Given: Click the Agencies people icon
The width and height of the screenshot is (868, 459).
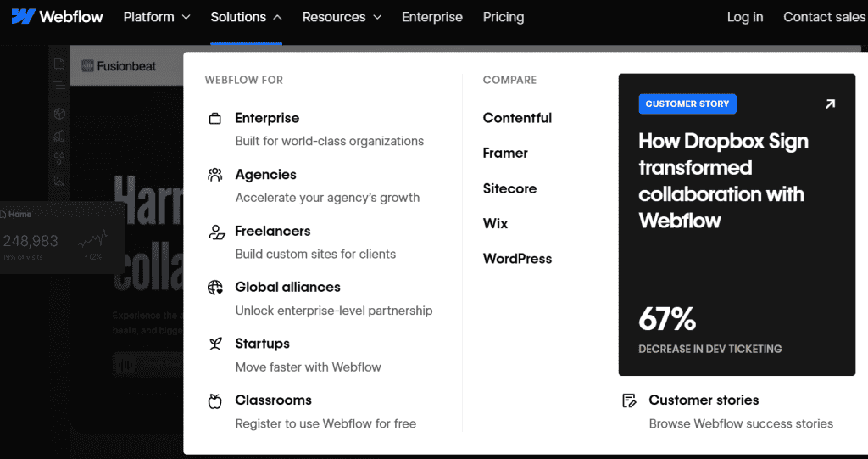Looking at the screenshot, I should point(215,175).
